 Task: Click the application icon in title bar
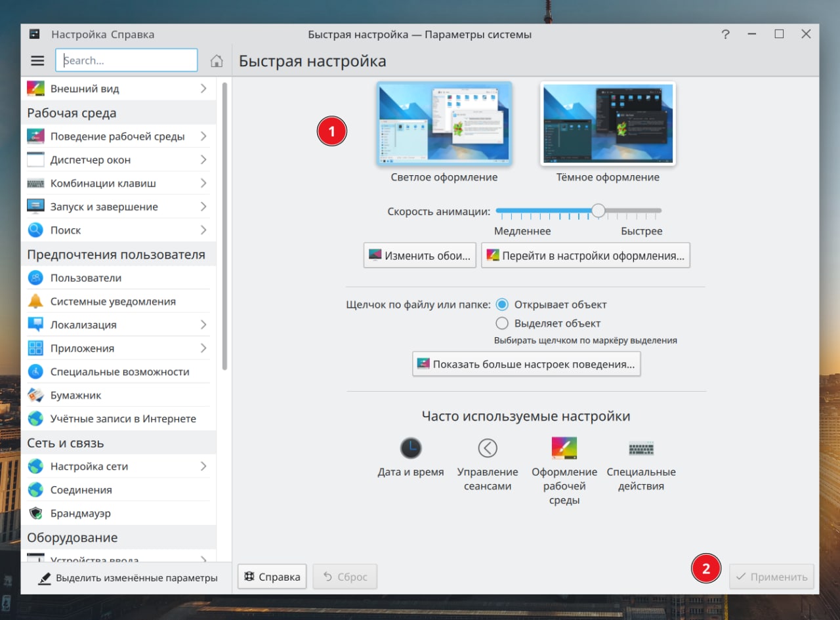pos(35,35)
